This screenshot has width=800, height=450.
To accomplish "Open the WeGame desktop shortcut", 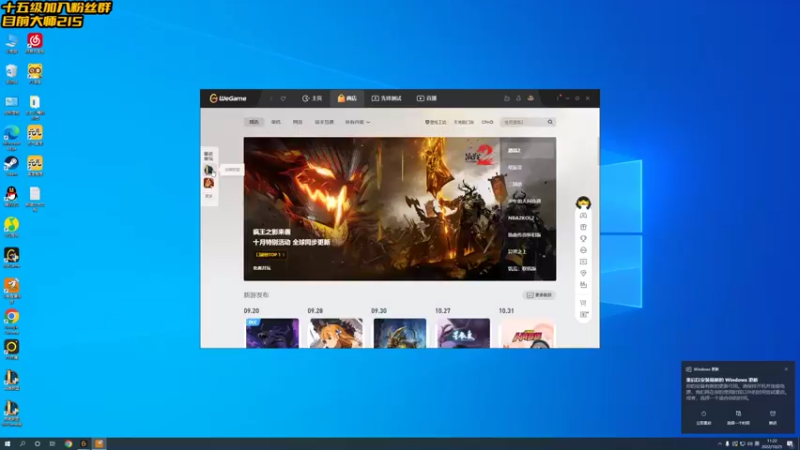I will [x=11, y=258].
